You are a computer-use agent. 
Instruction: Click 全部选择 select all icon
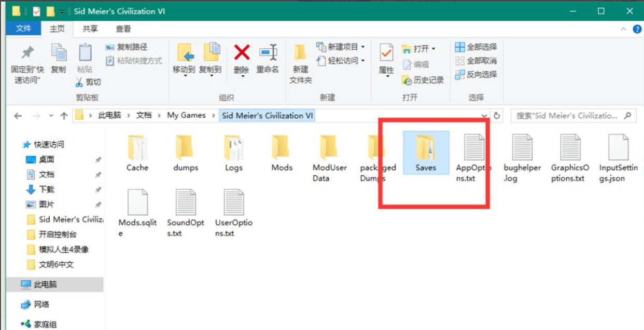(460, 47)
